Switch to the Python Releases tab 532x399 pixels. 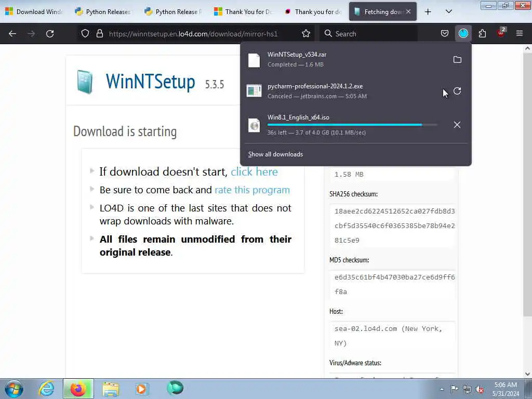click(x=103, y=12)
